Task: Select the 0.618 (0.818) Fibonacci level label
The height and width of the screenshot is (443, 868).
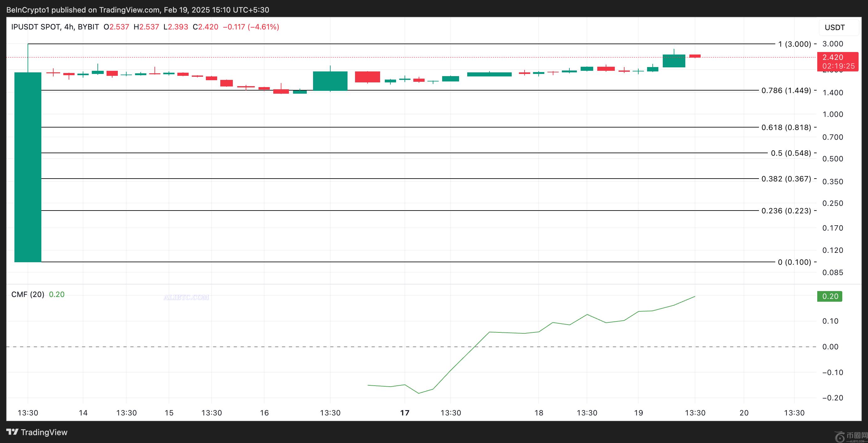Action: [786, 127]
